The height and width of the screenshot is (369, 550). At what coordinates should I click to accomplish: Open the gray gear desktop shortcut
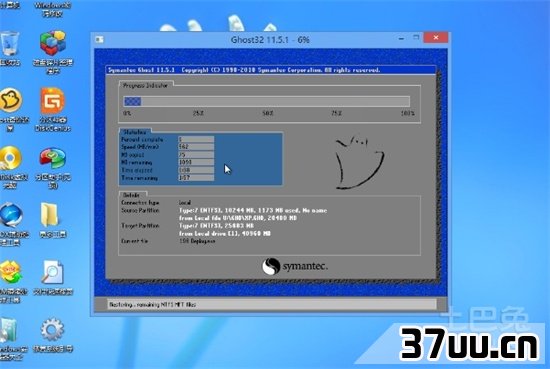(x=52, y=329)
